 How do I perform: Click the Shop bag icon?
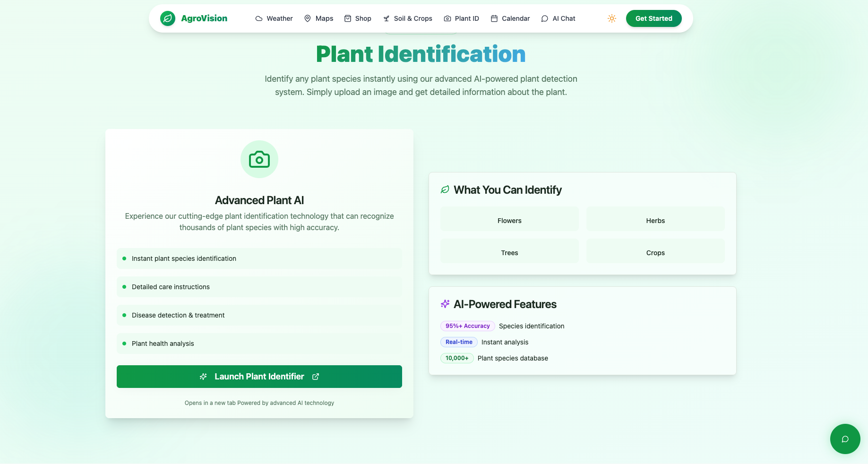(x=348, y=18)
